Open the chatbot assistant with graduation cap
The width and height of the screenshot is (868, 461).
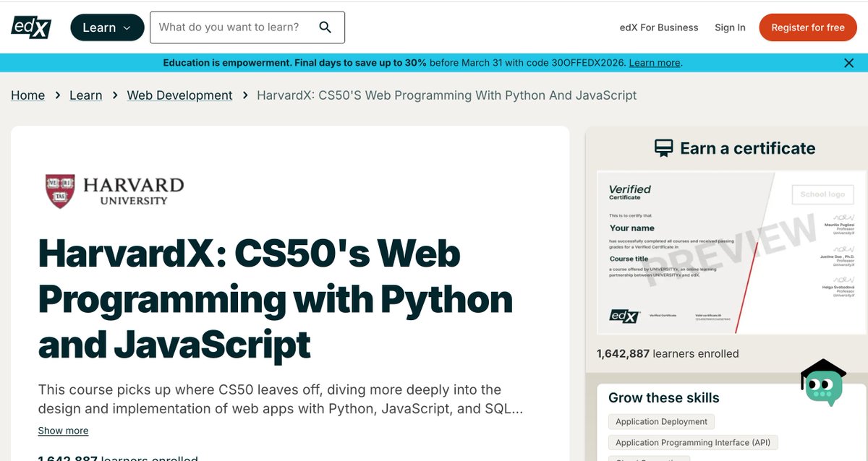(823, 382)
